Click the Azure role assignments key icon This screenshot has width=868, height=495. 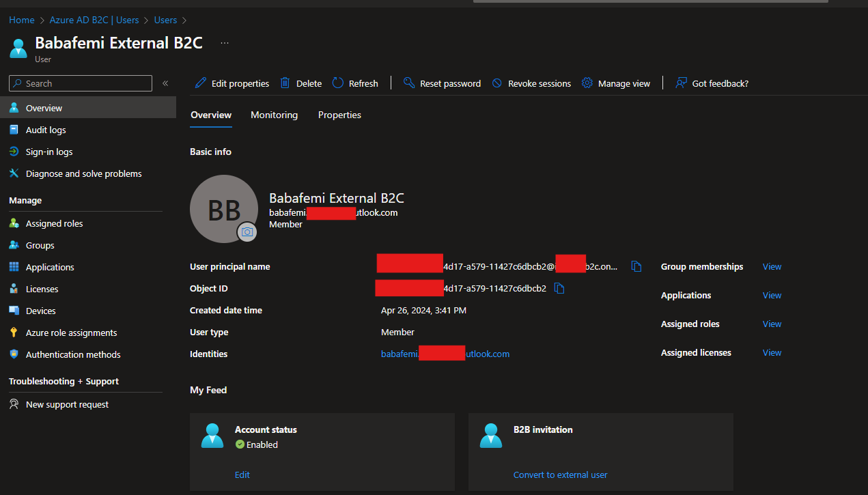click(x=14, y=333)
